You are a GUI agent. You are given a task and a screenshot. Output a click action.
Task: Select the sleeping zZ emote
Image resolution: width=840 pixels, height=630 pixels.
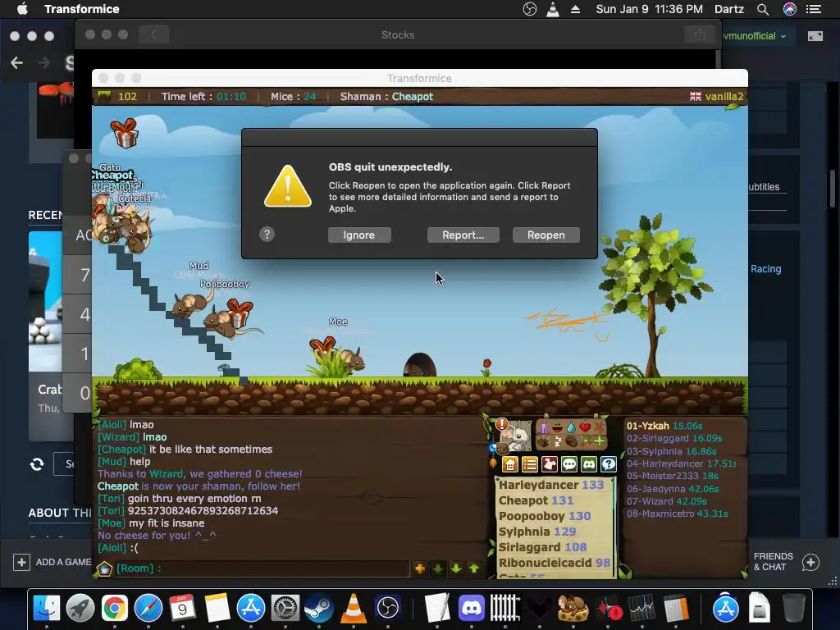tap(557, 441)
